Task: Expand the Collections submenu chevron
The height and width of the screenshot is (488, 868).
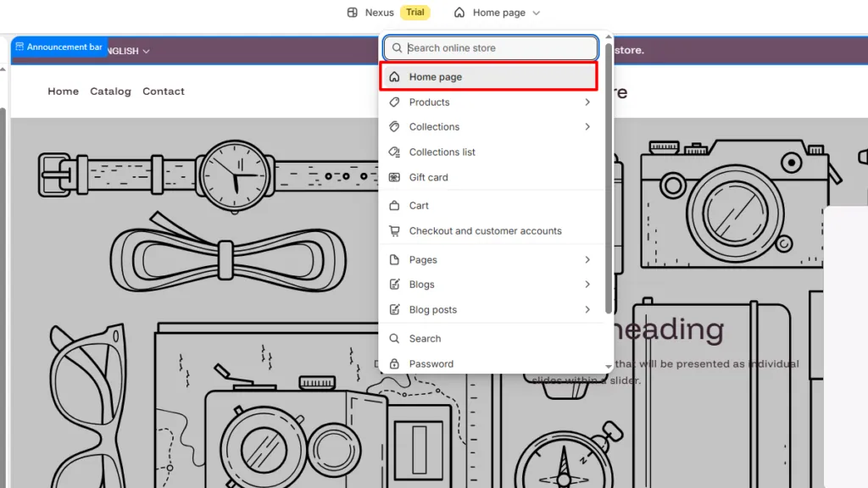Action: point(587,127)
